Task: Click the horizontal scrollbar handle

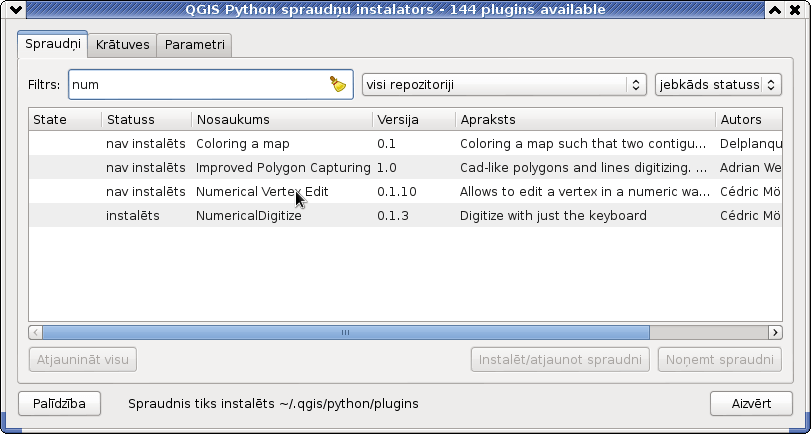Action: coord(346,332)
